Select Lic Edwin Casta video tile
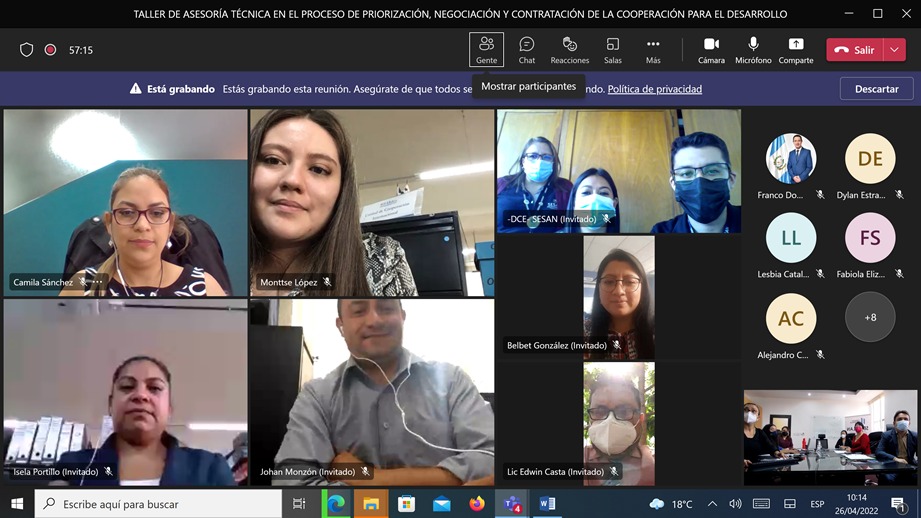Screen dimensions: 921x518 click(x=619, y=423)
